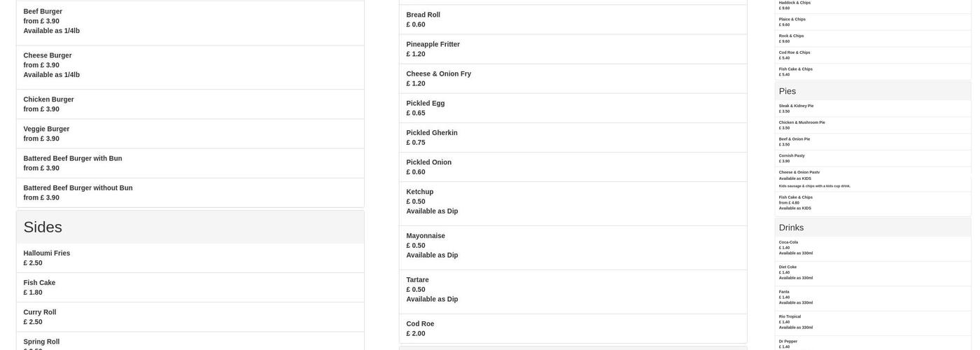
Task: Click the Chicken Burger entry
Action: click(x=48, y=100)
